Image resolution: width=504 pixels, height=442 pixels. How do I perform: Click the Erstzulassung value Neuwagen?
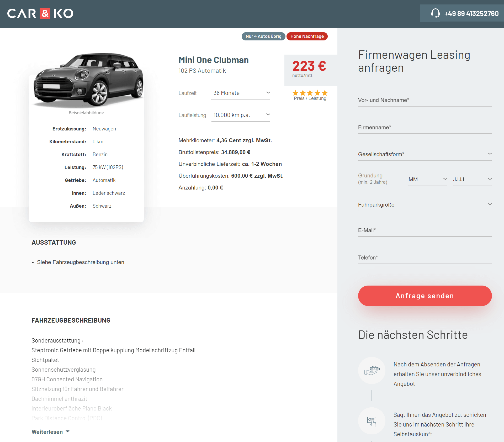point(104,129)
